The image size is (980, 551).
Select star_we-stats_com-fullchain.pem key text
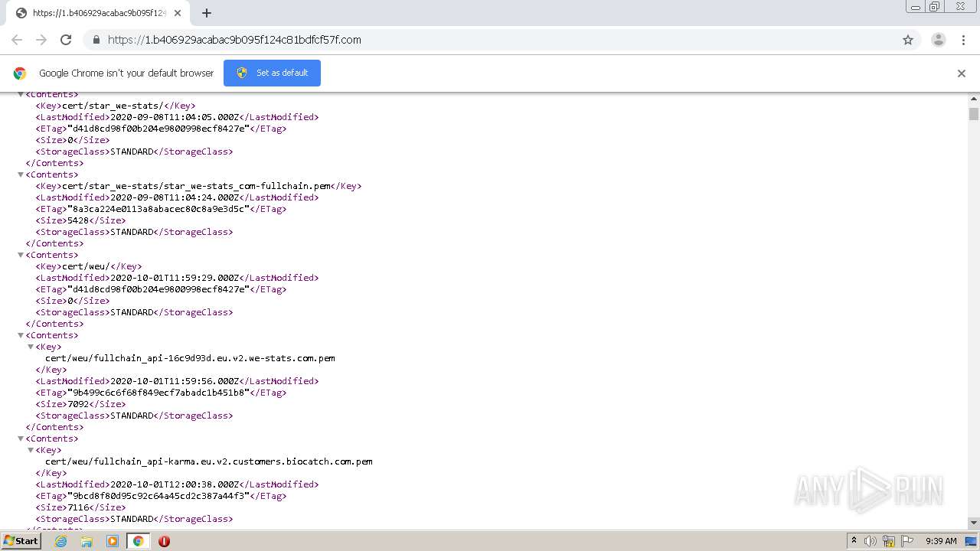(x=197, y=186)
